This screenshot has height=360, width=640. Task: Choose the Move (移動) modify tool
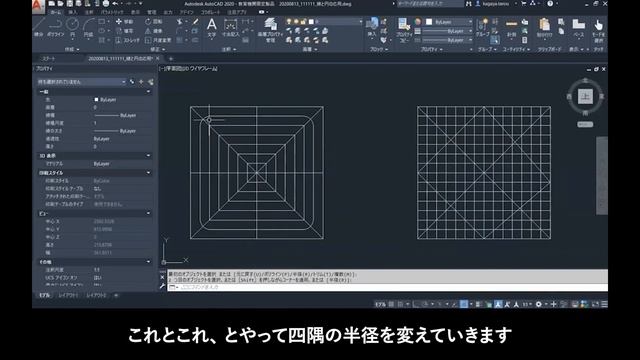tap(124, 22)
